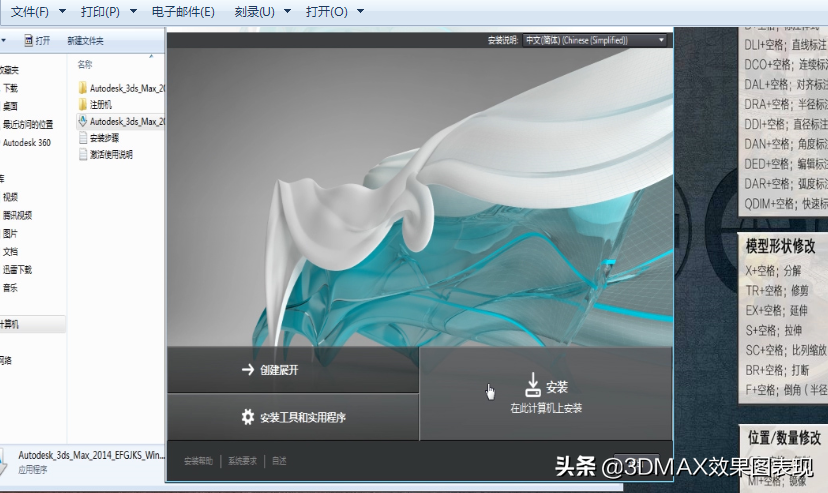
Task: Expand the arrow next to 打开(O)
Action: point(361,11)
